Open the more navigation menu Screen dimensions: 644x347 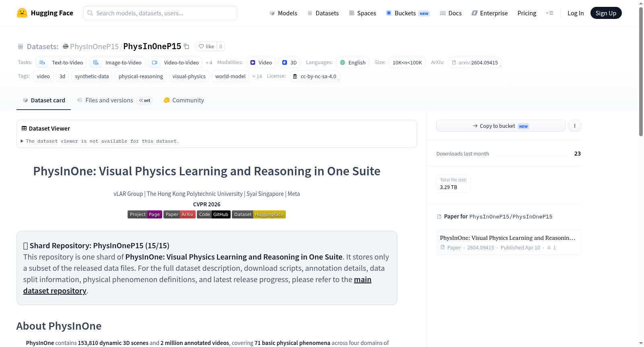(x=549, y=13)
